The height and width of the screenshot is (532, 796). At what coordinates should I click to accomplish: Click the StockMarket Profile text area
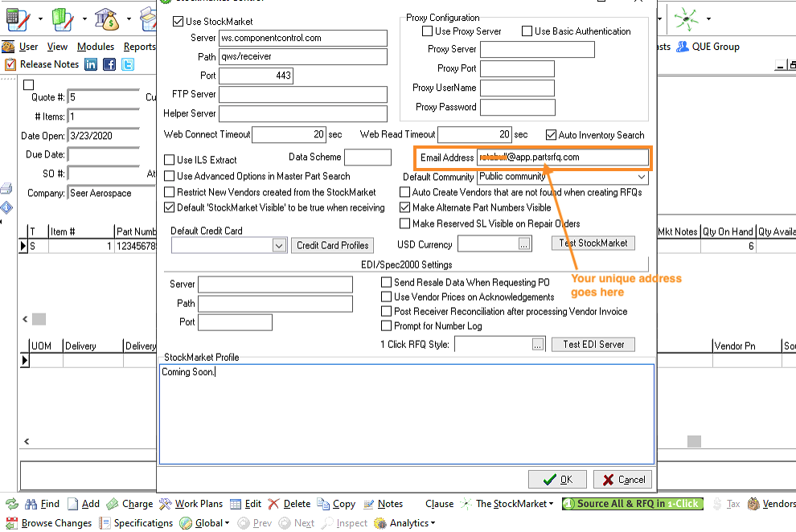coord(407,414)
